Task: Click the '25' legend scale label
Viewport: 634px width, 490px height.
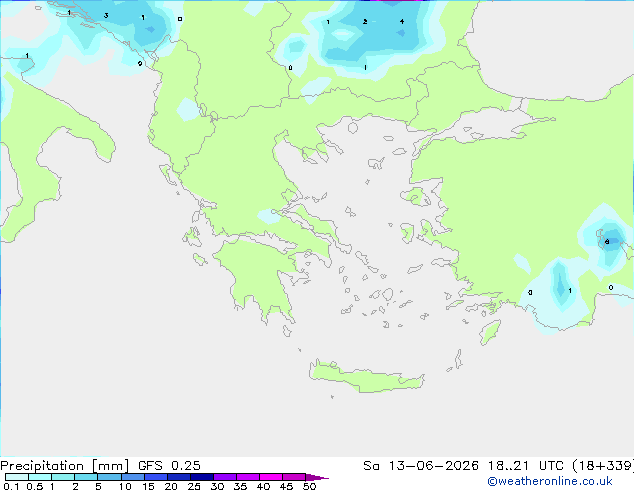Action: coord(194,486)
